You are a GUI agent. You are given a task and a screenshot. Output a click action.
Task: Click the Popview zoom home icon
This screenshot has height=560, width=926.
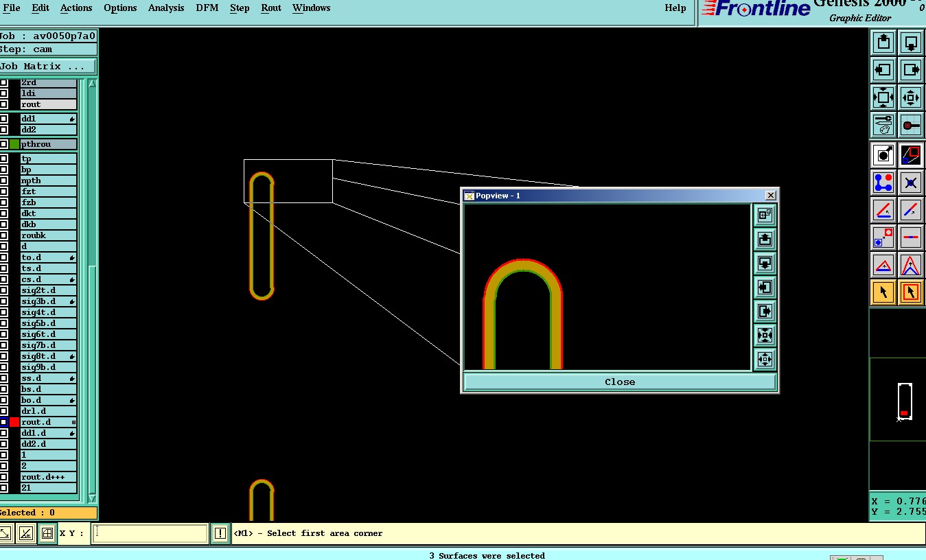tap(765, 335)
